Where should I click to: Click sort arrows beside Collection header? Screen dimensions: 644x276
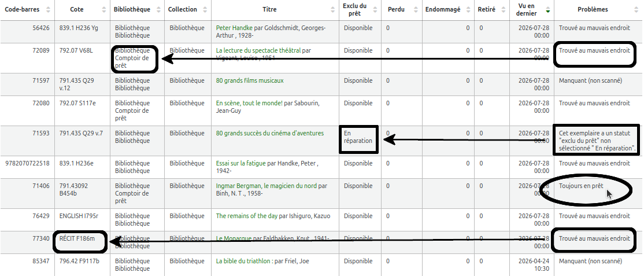pos(205,9)
